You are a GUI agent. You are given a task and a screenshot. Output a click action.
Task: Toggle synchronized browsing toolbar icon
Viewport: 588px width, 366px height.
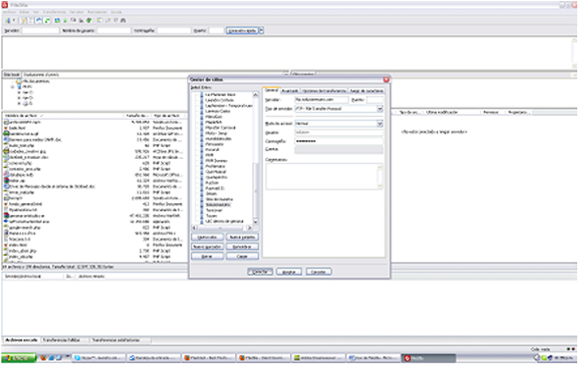[116, 21]
